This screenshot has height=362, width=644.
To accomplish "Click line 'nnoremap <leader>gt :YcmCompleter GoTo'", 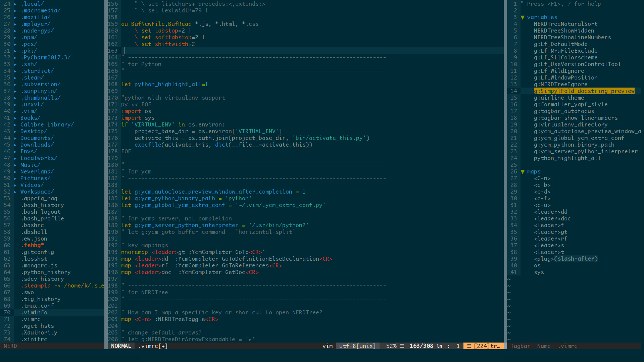I will pyautogui.click(x=193, y=252).
